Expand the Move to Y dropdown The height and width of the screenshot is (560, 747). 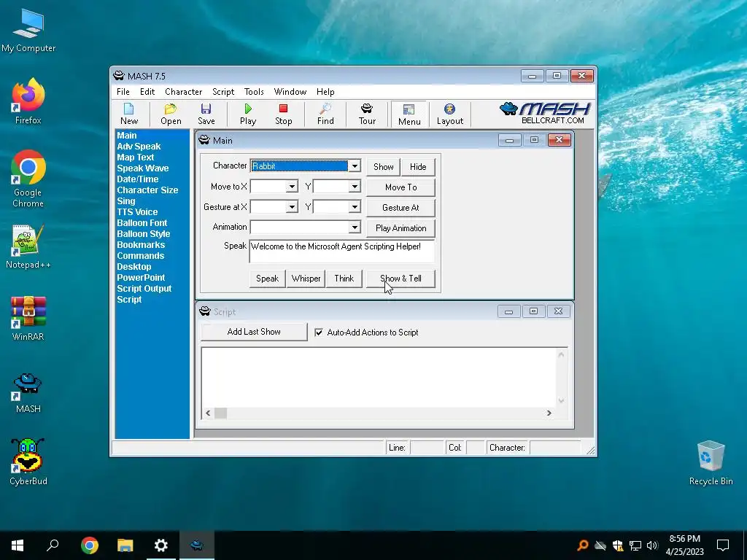pos(355,187)
